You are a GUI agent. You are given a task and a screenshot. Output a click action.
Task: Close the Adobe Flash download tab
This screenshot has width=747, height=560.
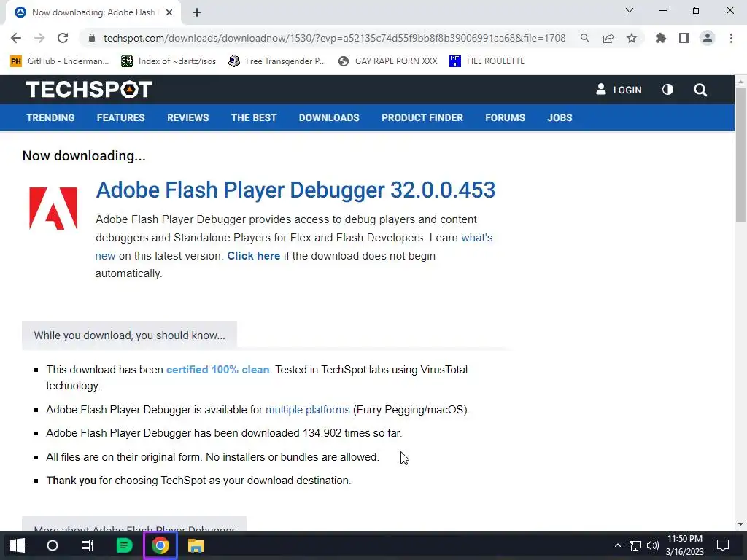click(169, 12)
